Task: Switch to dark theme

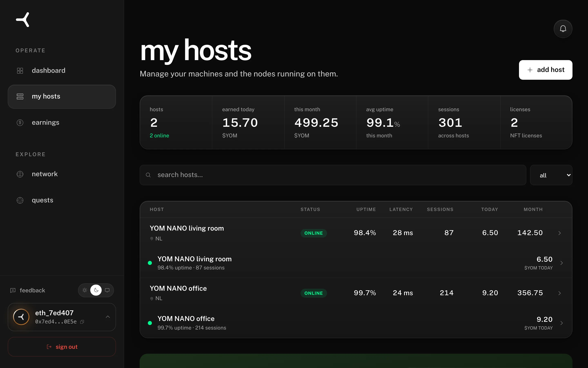Action: [x=96, y=290]
